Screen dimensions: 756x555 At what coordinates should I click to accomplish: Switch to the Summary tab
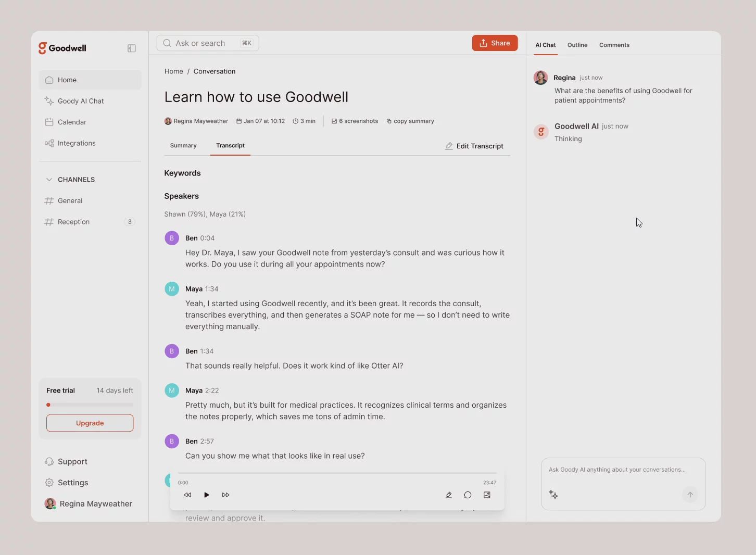coord(183,146)
